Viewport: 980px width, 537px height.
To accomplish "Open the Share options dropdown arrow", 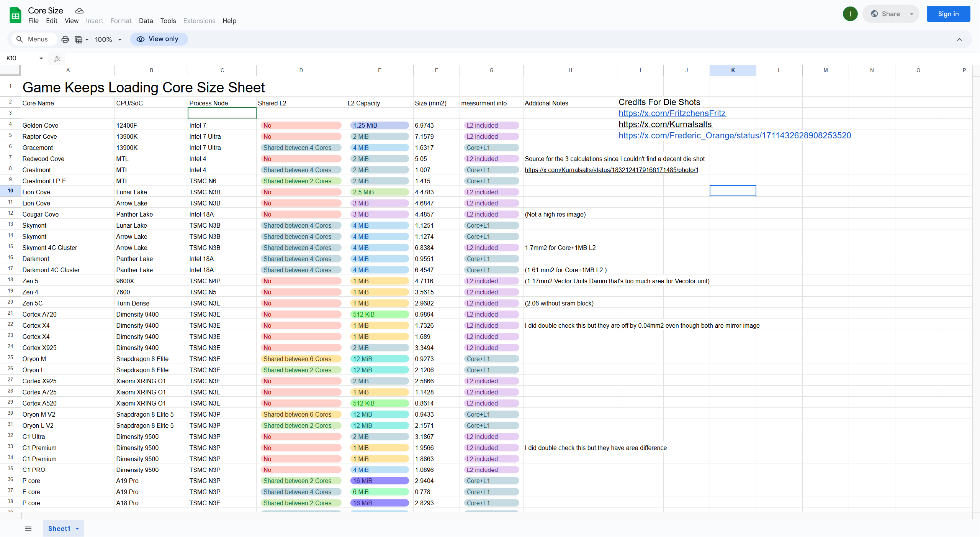I will coord(911,14).
